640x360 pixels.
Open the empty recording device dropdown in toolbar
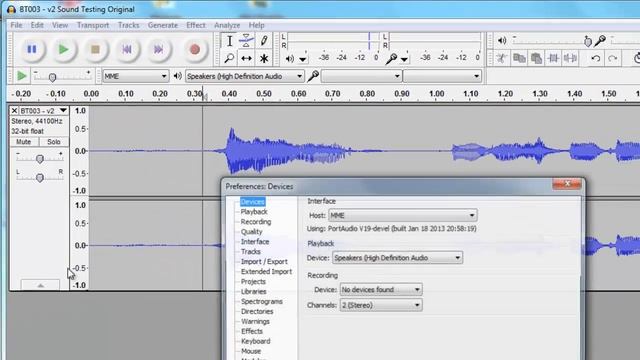click(361, 76)
